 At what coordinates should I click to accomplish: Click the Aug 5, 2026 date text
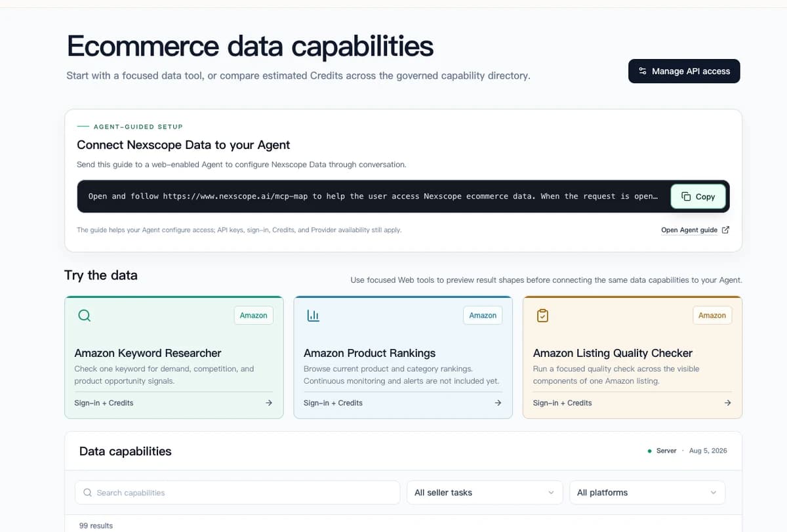pyautogui.click(x=708, y=451)
